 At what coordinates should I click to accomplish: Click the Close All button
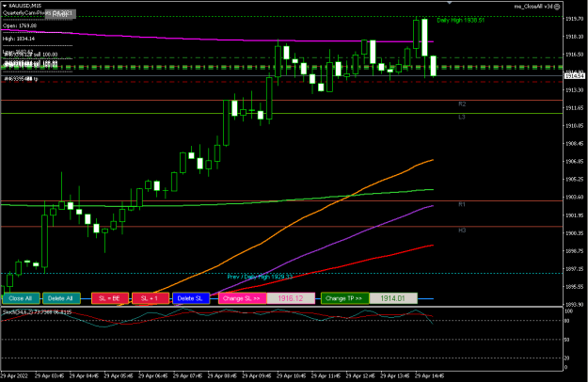[21, 298]
